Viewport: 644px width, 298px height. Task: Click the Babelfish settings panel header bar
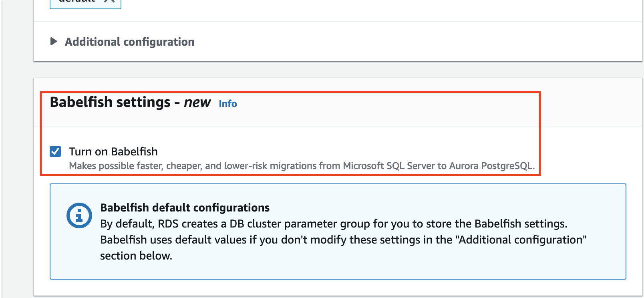tap(338, 103)
